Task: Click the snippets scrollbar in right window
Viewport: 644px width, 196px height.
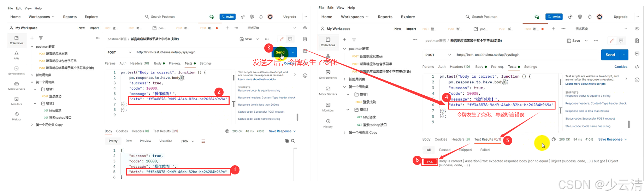Action: tap(629, 124)
